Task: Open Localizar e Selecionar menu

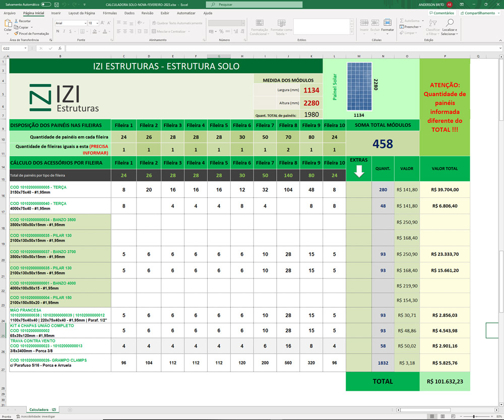Action: click(449, 27)
